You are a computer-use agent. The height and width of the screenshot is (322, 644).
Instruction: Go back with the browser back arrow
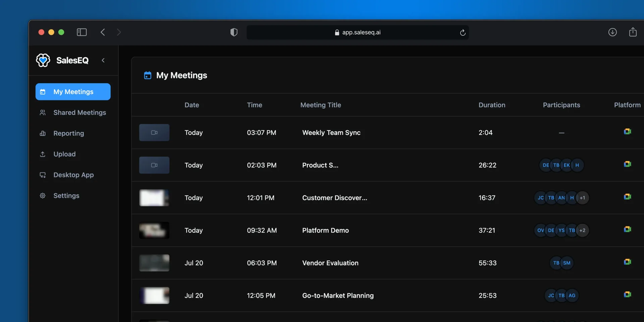(x=103, y=32)
